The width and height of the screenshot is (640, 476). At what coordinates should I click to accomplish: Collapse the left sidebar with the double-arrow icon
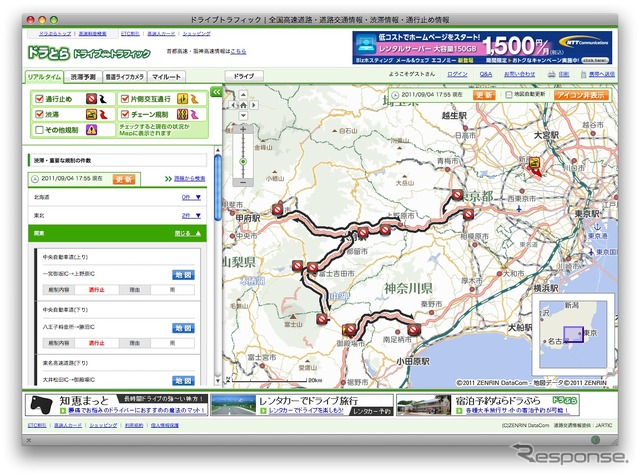(x=216, y=92)
